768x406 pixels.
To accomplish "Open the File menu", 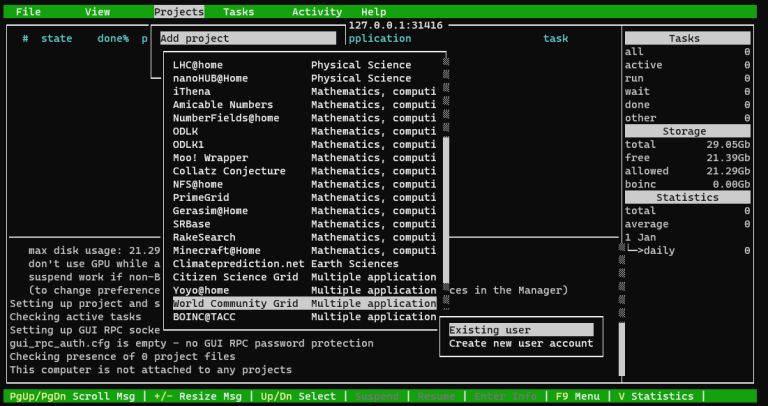I will [x=28, y=12].
